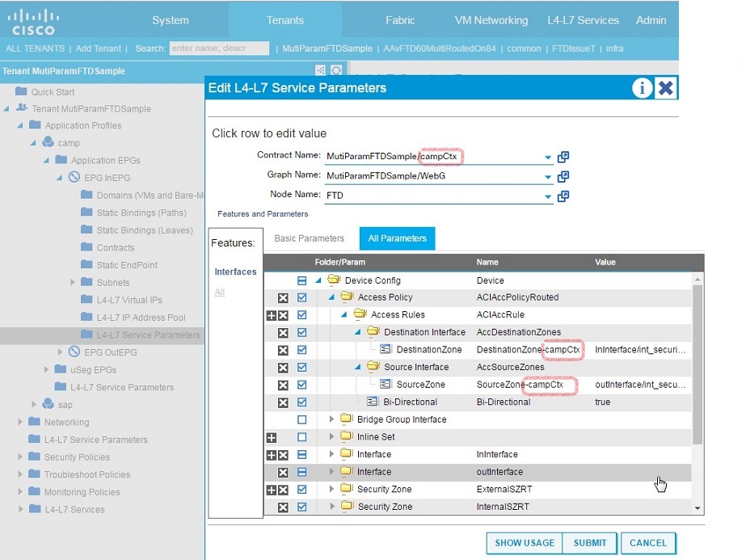The width and height of the screenshot is (746, 560).
Task: Remove Bi-Directional row with X icon
Action: [x=283, y=402]
